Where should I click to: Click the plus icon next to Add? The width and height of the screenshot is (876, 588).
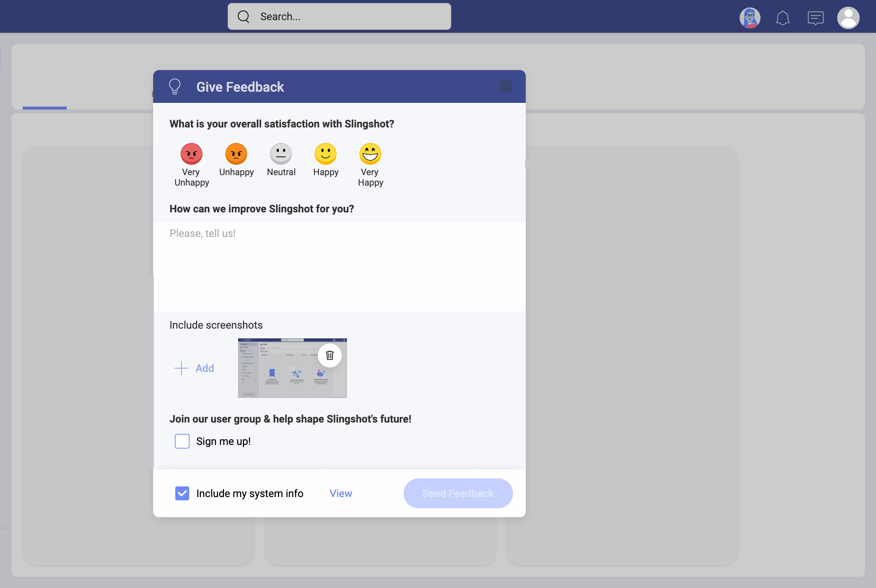[181, 368]
